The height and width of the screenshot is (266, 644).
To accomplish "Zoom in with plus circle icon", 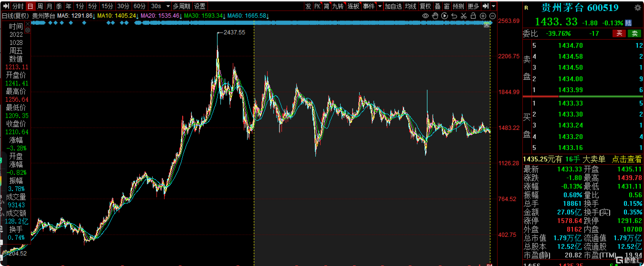I will (x=483, y=16).
